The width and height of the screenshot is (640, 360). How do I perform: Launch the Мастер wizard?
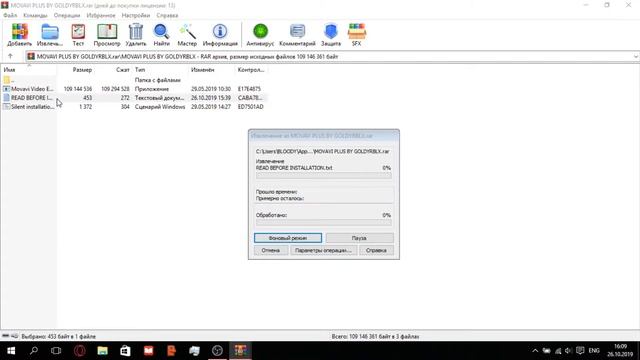coord(187,35)
